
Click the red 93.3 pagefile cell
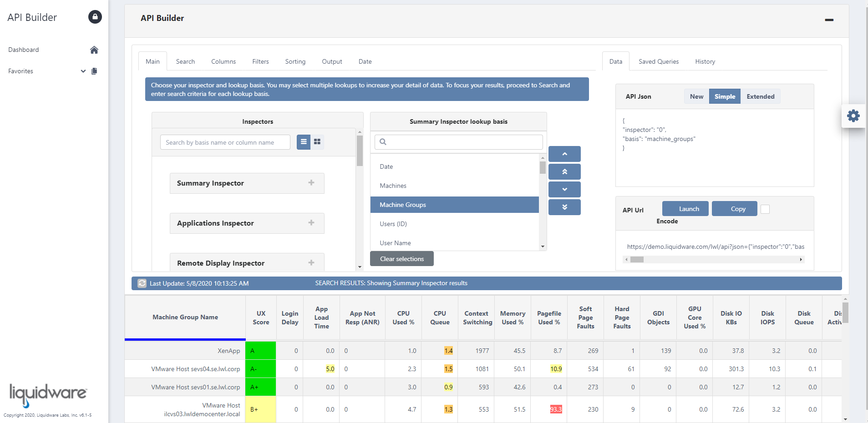(556, 409)
